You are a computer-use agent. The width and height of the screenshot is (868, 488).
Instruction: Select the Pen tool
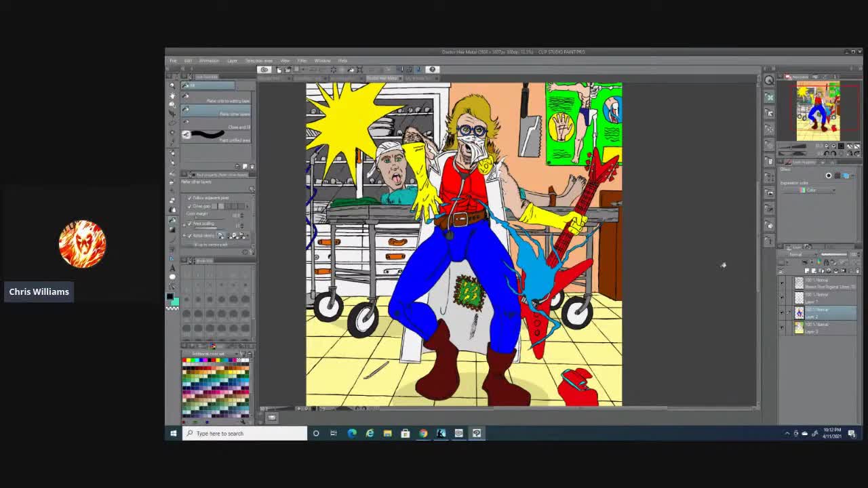pyautogui.click(x=172, y=152)
